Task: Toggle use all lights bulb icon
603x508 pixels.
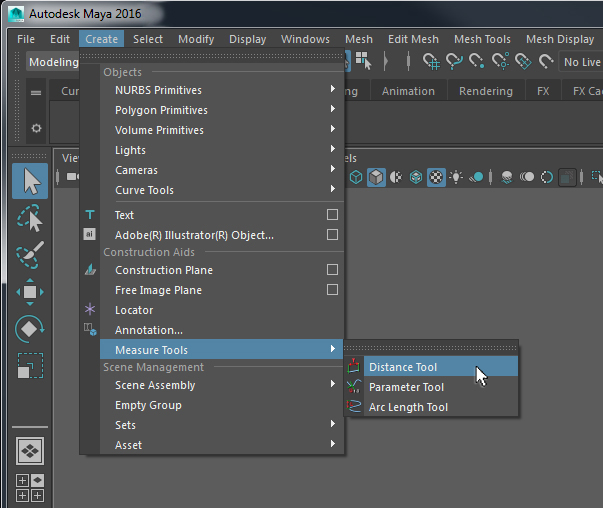Action: tap(456, 177)
